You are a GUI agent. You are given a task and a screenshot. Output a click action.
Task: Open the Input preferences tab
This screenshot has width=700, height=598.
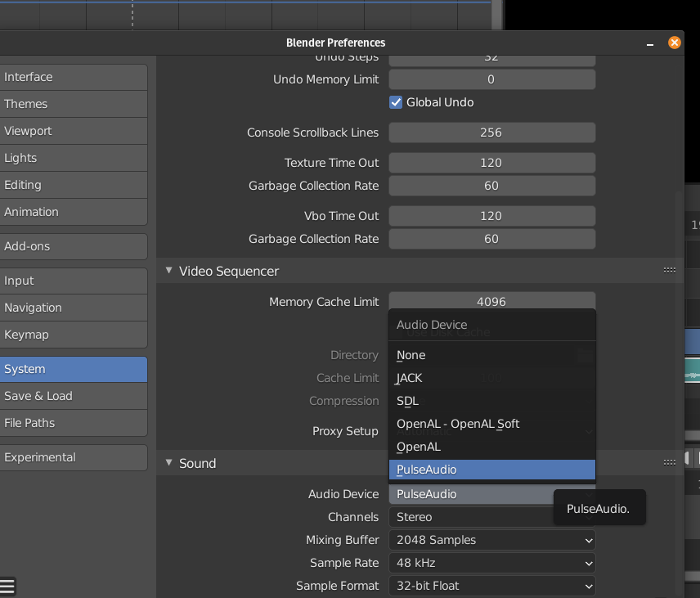point(74,281)
